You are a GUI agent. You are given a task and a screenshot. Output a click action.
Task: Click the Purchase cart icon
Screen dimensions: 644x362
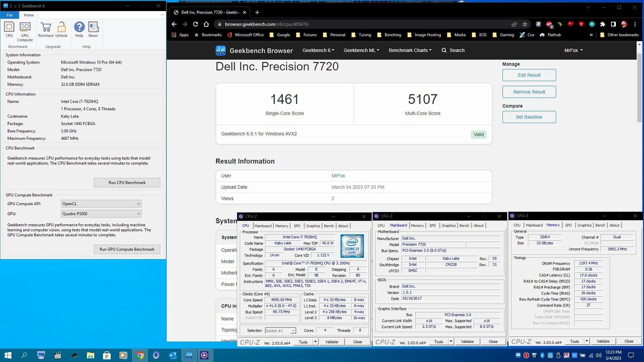pyautogui.click(x=46, y=30)
